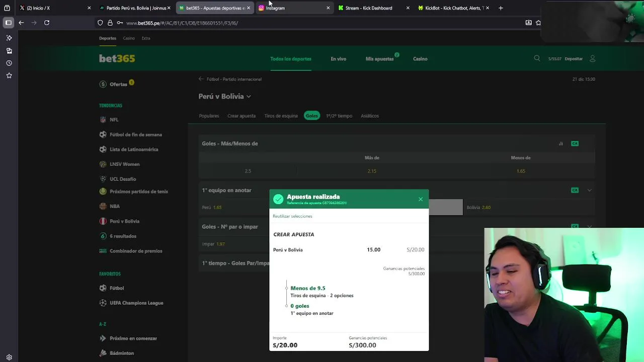Open UEFA Champions League favorite
This screenshot has width=644, height=362.
(x=136, y=303)
